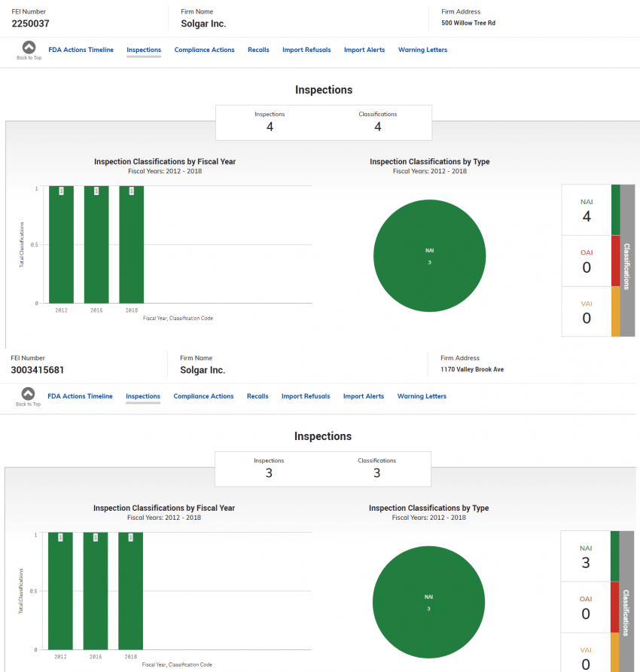
Task: Click the OAI 0 tile for FEI 3003415681
Action: [586, 607]
